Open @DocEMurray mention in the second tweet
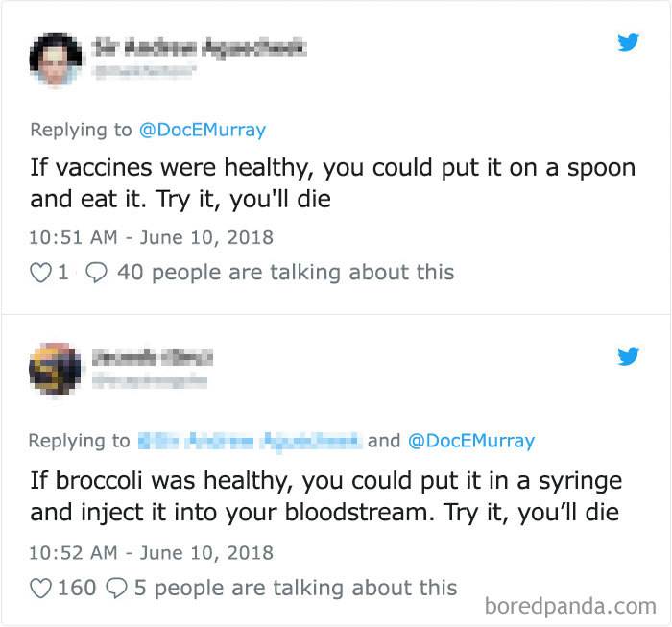 [x=470, y=441]
